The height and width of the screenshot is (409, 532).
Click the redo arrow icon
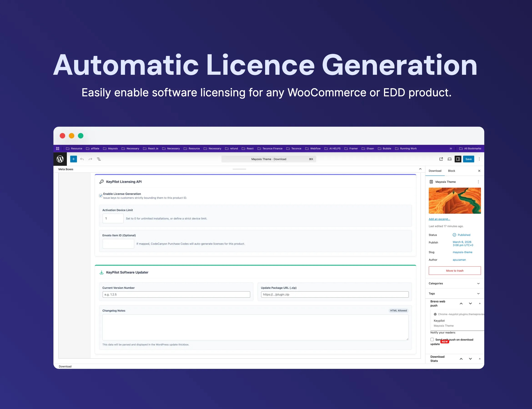[90, 159]
